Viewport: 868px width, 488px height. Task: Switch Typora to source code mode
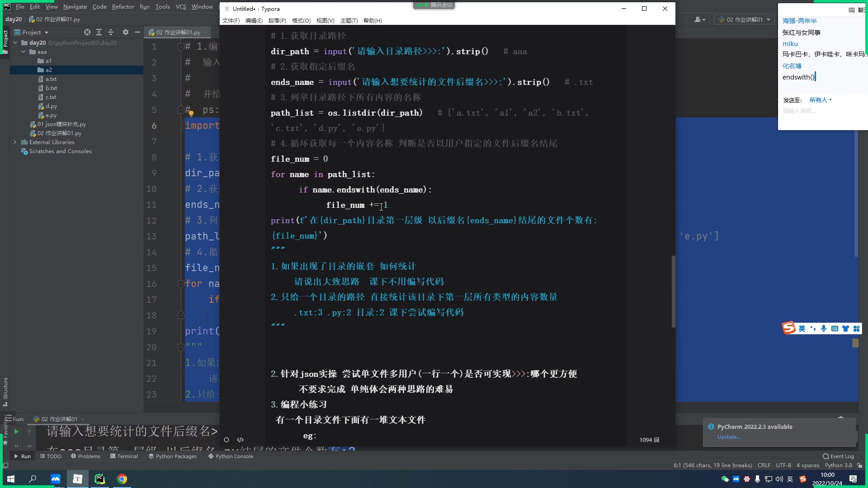pos(241,440)
